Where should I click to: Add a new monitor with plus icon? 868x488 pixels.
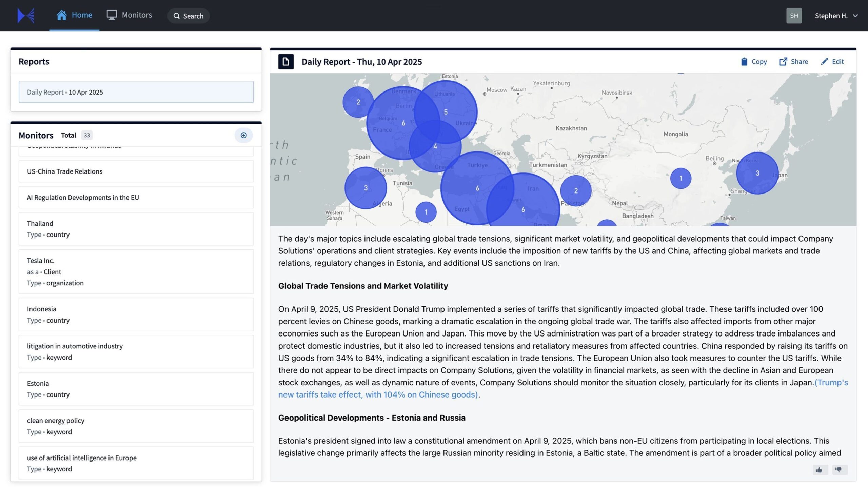pyautogui.click(x=243, y=135)
